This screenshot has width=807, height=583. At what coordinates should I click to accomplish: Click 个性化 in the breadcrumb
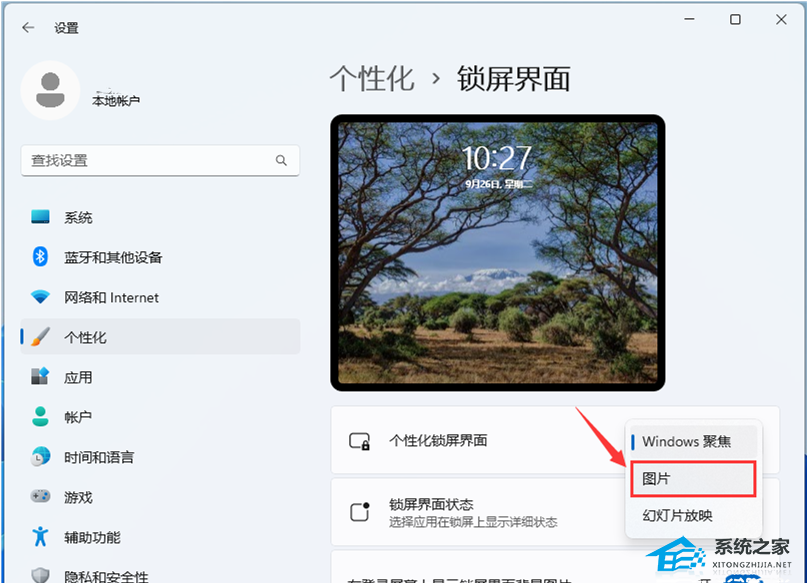pyautogui.click(x=372, y=79)
